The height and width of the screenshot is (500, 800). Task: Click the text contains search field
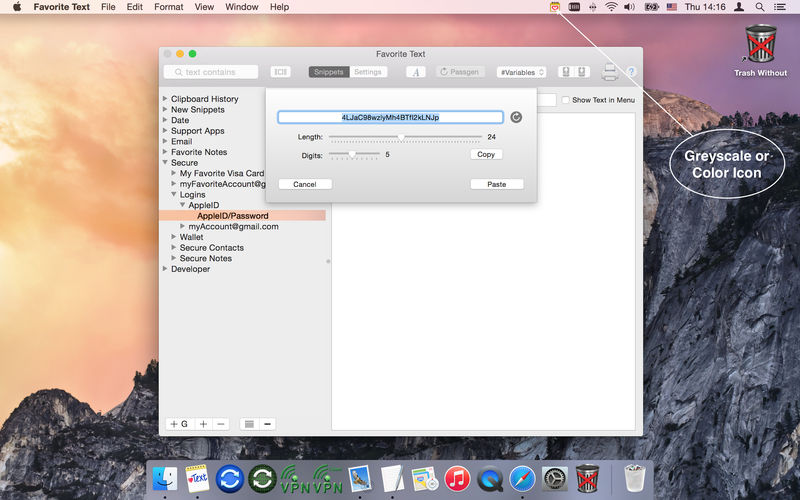tap(211, 72)
